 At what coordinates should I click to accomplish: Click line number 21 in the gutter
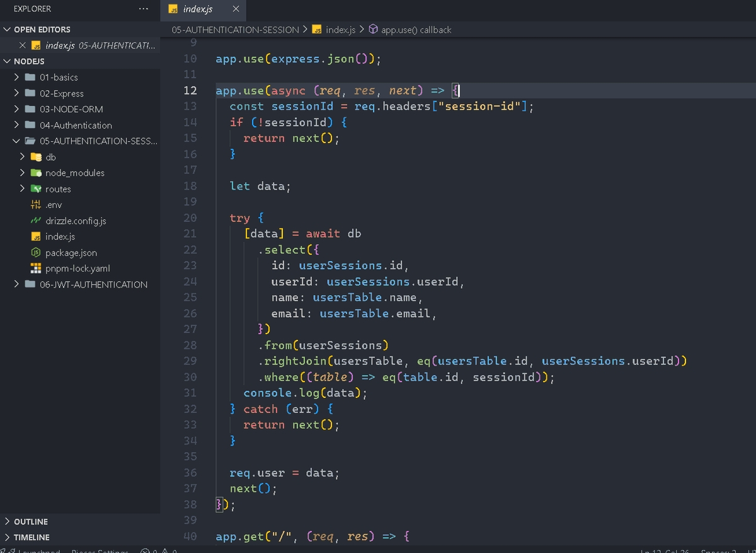[x=190, y=234]
